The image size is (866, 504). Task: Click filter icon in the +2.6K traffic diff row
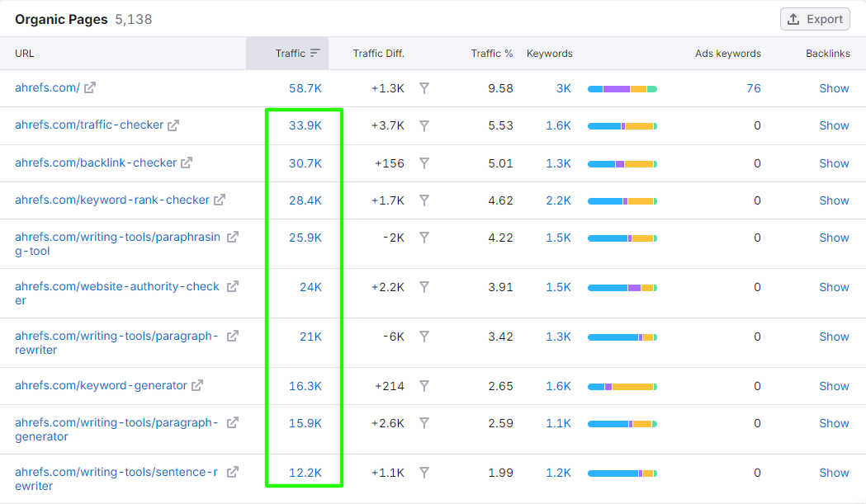424,423
